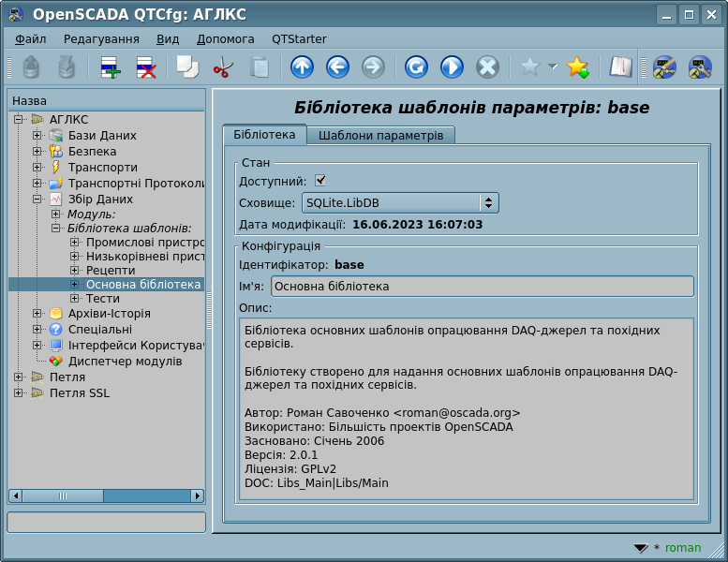Click the roman user label in status bar
Viewport: 728px width, 562px height.
click(x=682, y=548)
